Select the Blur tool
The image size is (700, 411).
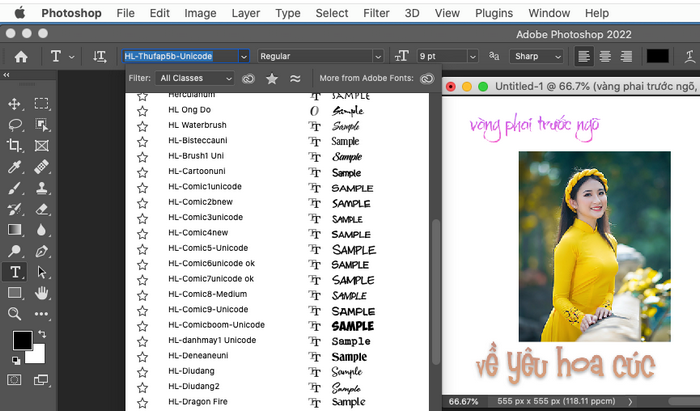[42, 230]
